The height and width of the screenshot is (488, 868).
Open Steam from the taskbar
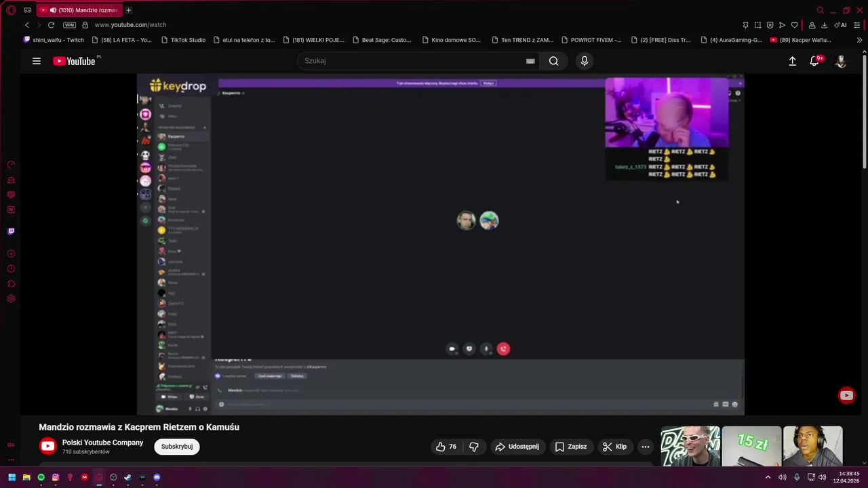tap(127, 477)
